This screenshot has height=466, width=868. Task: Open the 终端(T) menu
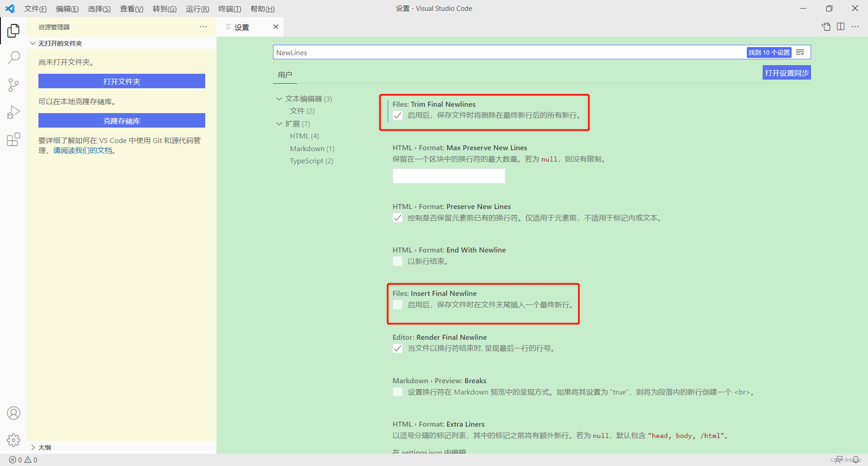coord(230,9)
